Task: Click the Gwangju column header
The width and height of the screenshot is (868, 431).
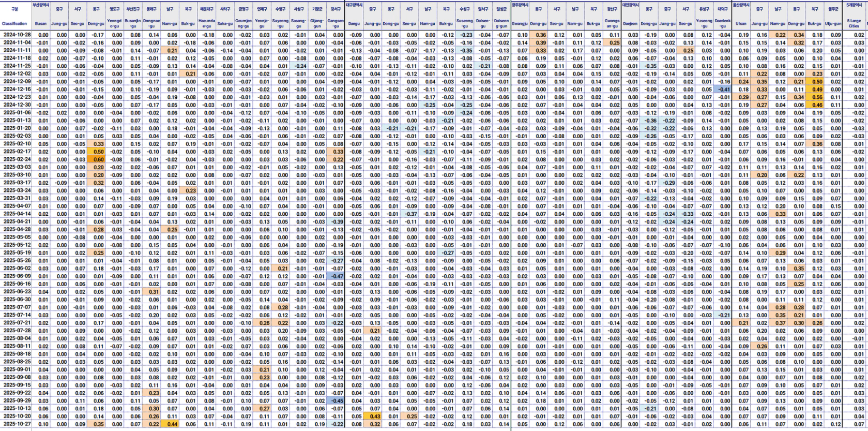Action: pos(520,23)
